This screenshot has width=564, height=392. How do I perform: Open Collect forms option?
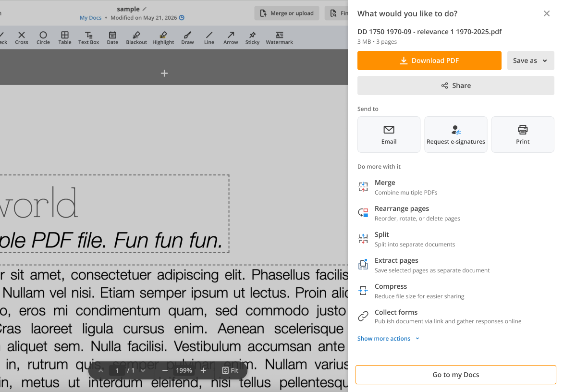click(x=456, y=317)
